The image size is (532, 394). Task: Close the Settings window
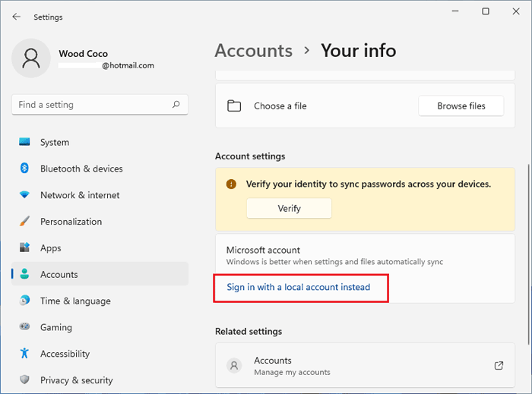click(x=516, y=11)
